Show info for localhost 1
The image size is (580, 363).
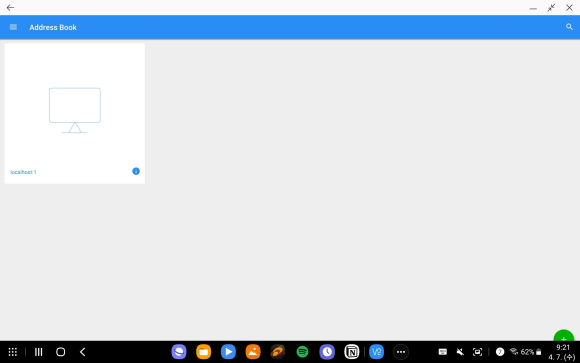coord(136,171)
